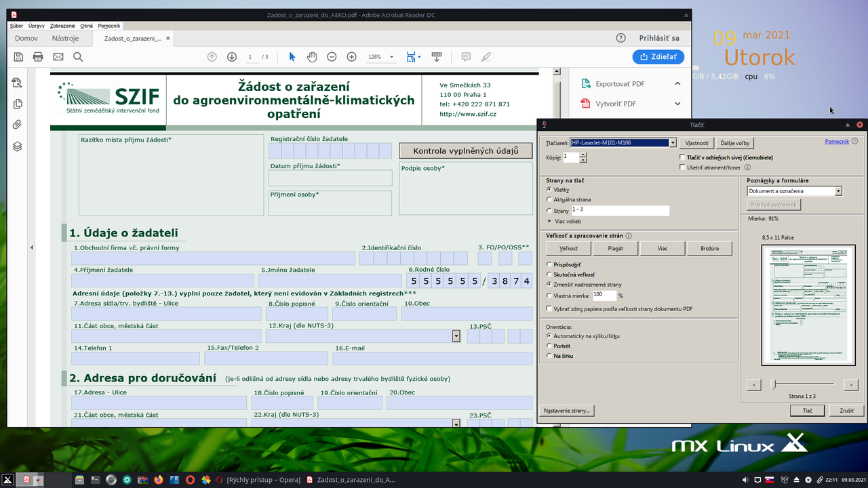Click the zoom in plus icon
The width and height of the screenshot is (868, 488).
pos(351,57)
